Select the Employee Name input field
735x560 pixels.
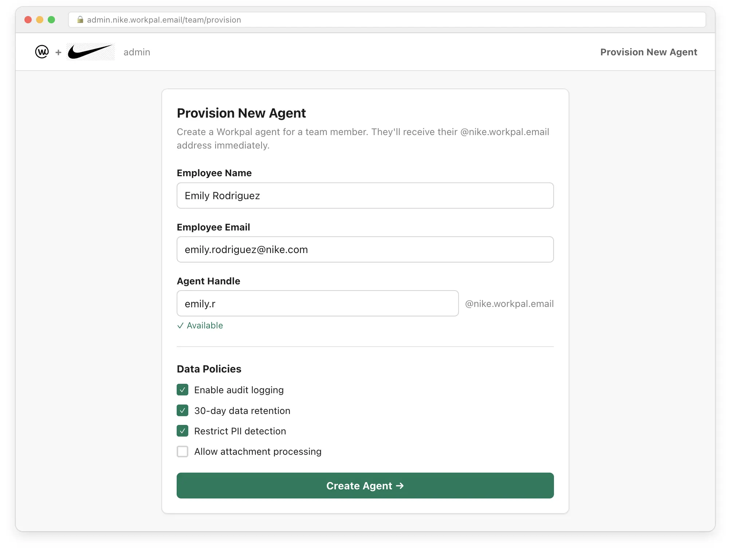tap(365, 196)
